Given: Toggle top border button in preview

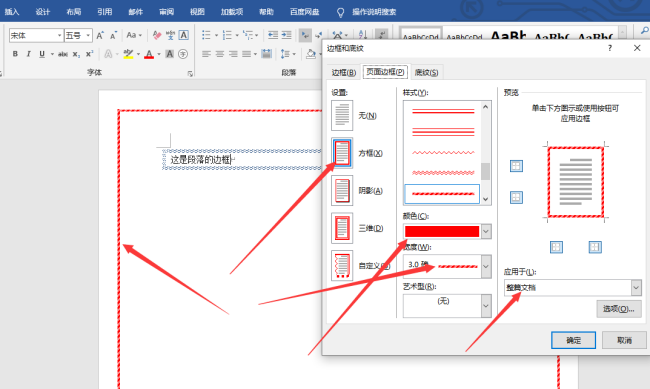Looking at the screenshot, I should pyautogui.click(x=516, y=166).
